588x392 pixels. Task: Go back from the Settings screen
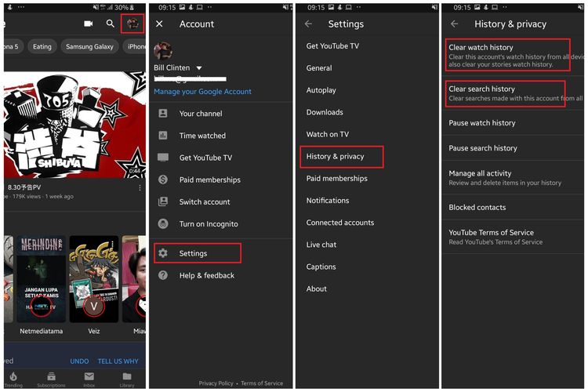click(x=308, y=24)
